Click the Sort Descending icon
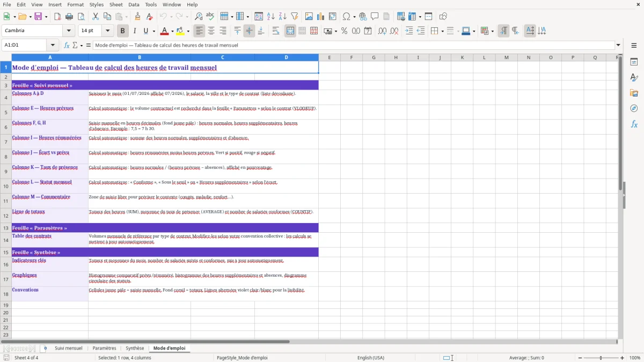Screen dimensions: 644x362 [x=283, y=17]
